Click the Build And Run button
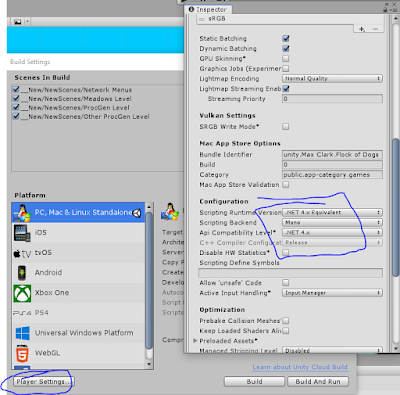This screenshot has height=395, width=400. (x=318, y=382)
